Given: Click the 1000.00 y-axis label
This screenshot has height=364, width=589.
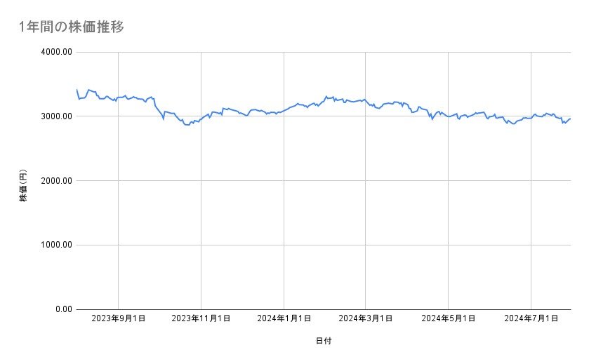Looking at the screenshot, I should [x=56, y=245].
